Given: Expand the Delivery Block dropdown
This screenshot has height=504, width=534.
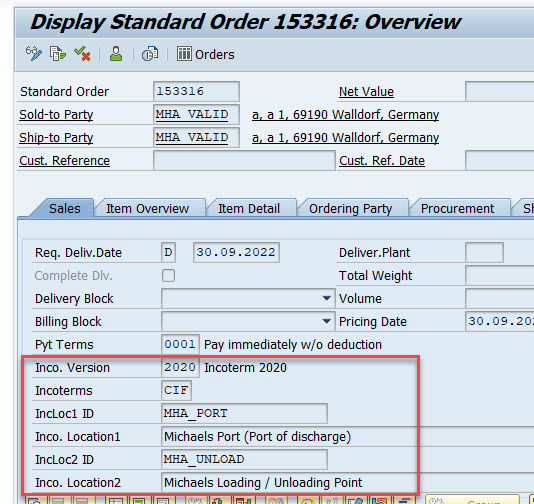Looking at the screenshot, I should point(326,298).
